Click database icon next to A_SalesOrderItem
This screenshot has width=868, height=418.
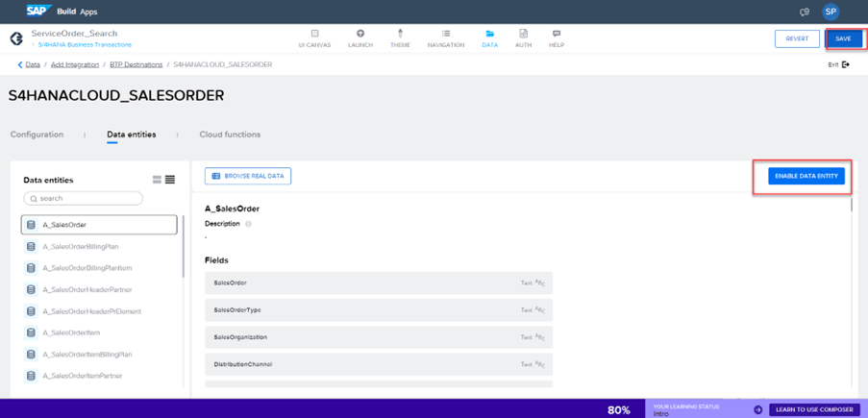31,332
